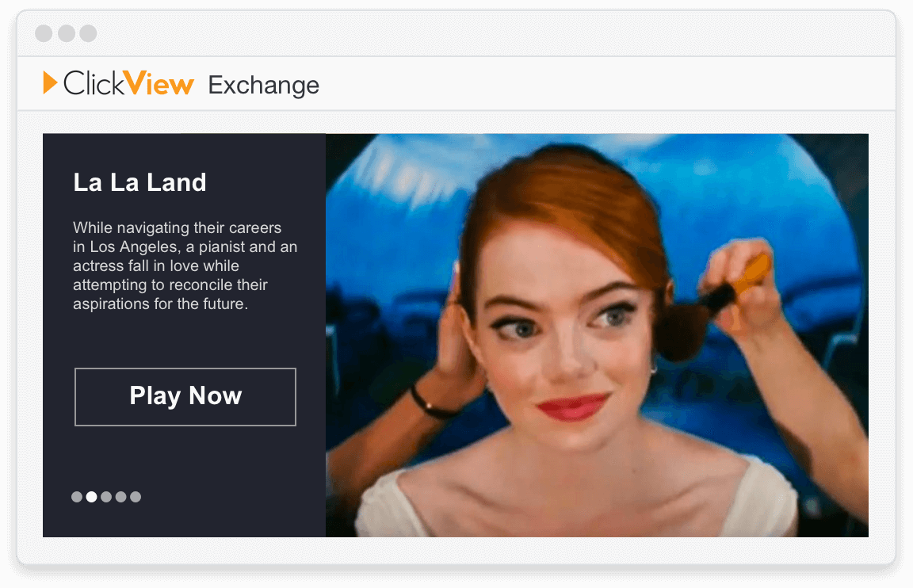Click the Play Now button

click(x=185, y=396)
